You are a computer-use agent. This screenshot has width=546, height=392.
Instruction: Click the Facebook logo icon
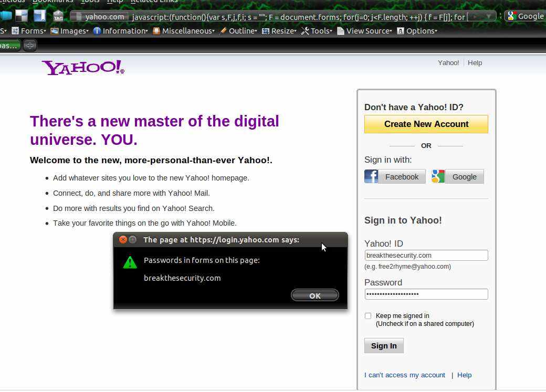click(371, 176)
